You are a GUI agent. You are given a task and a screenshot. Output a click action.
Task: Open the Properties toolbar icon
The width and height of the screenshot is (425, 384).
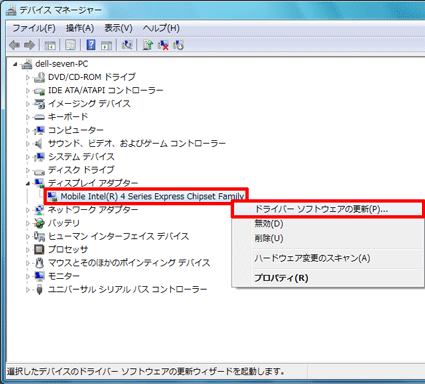70,45
